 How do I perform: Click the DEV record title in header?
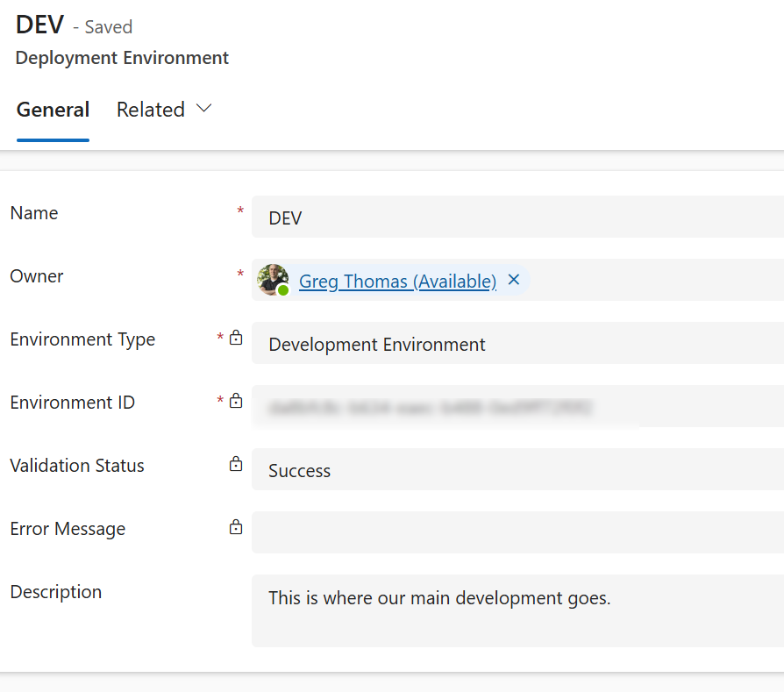click(39, 25)
